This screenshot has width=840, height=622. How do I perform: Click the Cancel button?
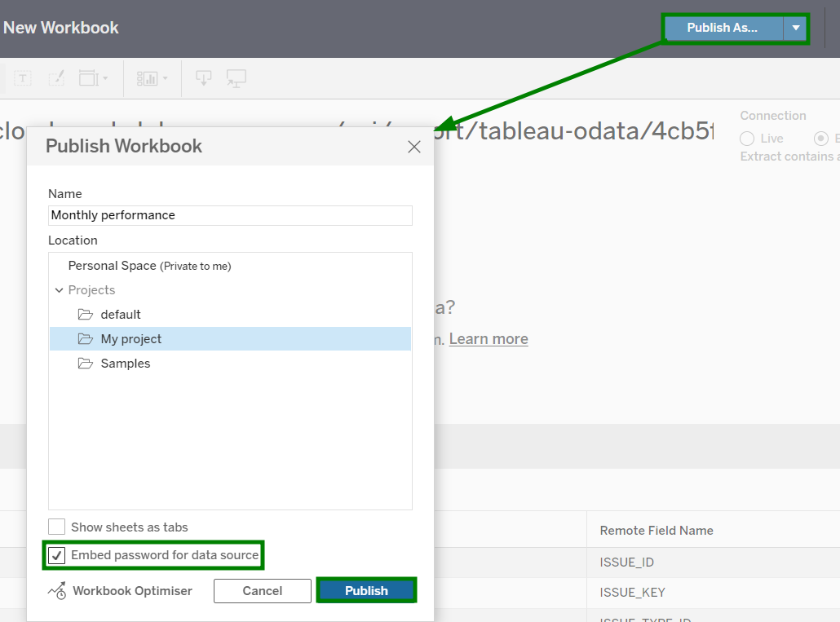pyautogui.click(x=262, y=591)
